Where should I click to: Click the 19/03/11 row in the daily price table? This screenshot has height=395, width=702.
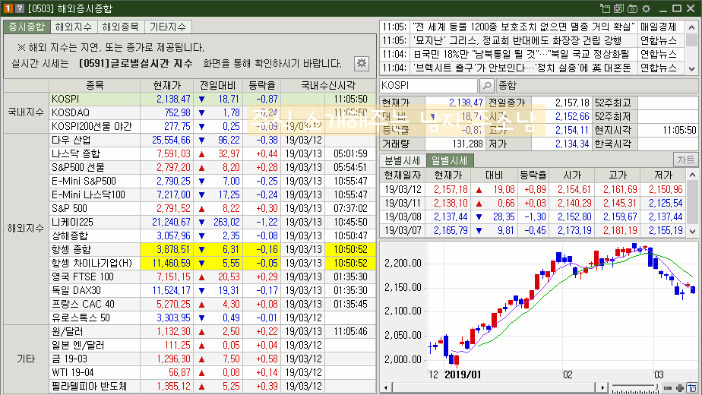[x=533, y=203]
